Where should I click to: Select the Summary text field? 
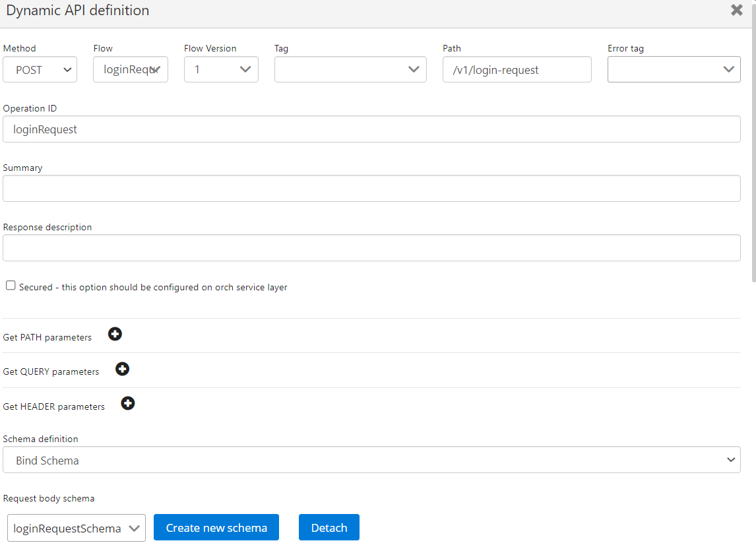(371, 189)
